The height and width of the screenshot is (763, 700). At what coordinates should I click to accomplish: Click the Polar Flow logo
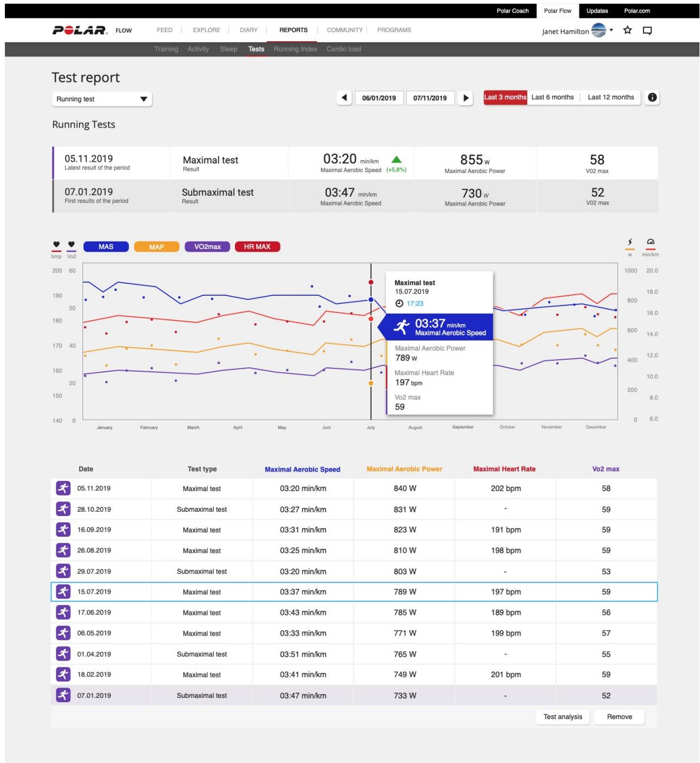[92, 30]
